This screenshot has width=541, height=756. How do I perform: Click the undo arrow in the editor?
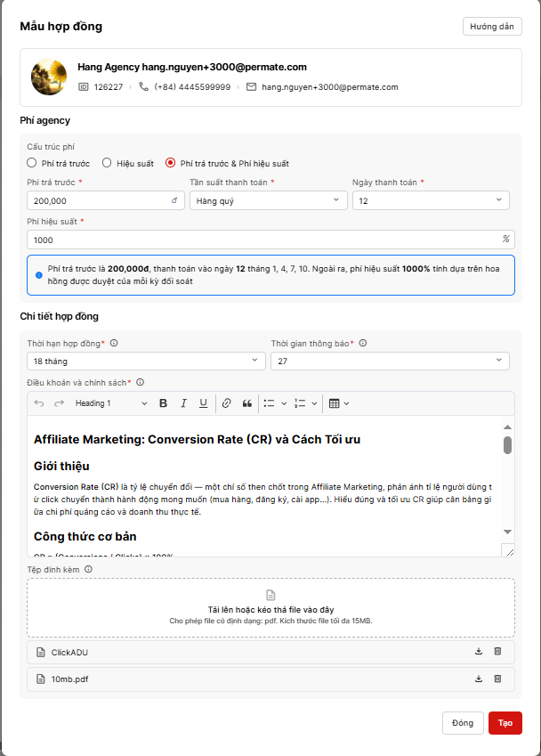pos(38,403)
